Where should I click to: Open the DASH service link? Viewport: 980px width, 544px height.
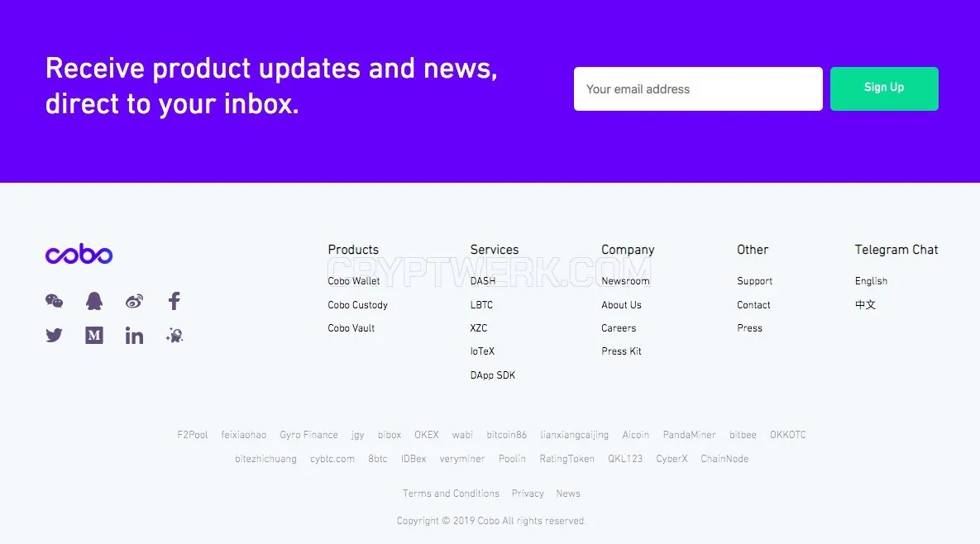coord(482,281)
